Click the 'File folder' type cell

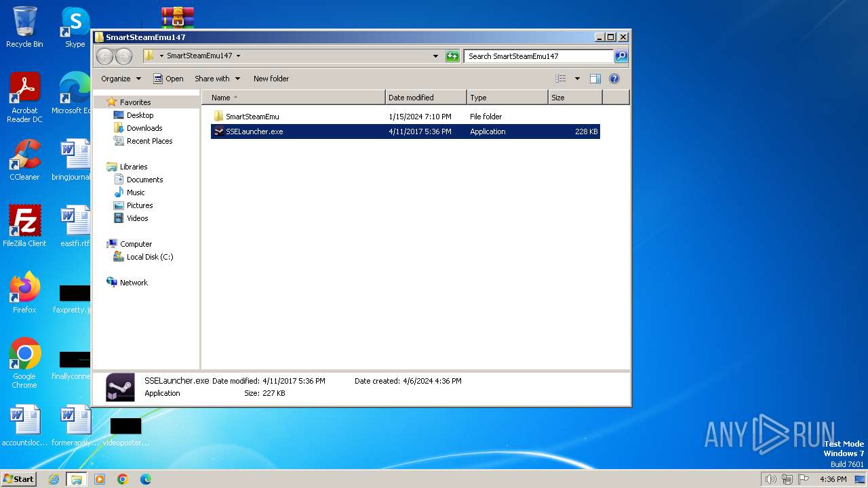tap(486, 117)
